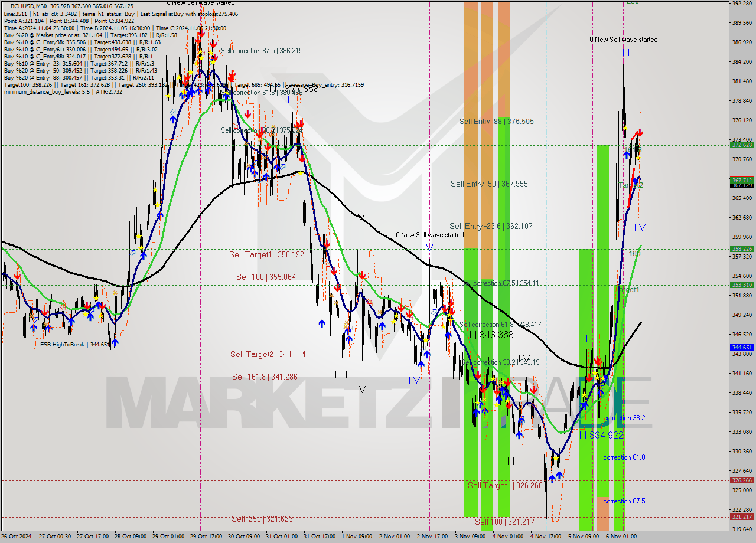Select the 'Sell 161.8 | 341.286' label

(x=265, y=377)
